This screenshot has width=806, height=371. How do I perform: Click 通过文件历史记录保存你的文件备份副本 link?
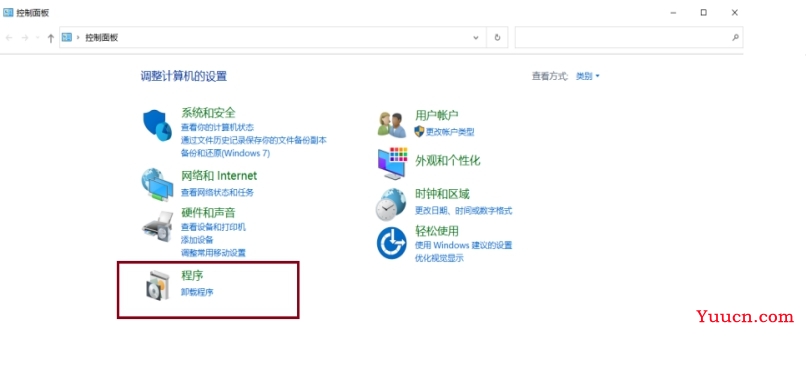tap(253, 140)
